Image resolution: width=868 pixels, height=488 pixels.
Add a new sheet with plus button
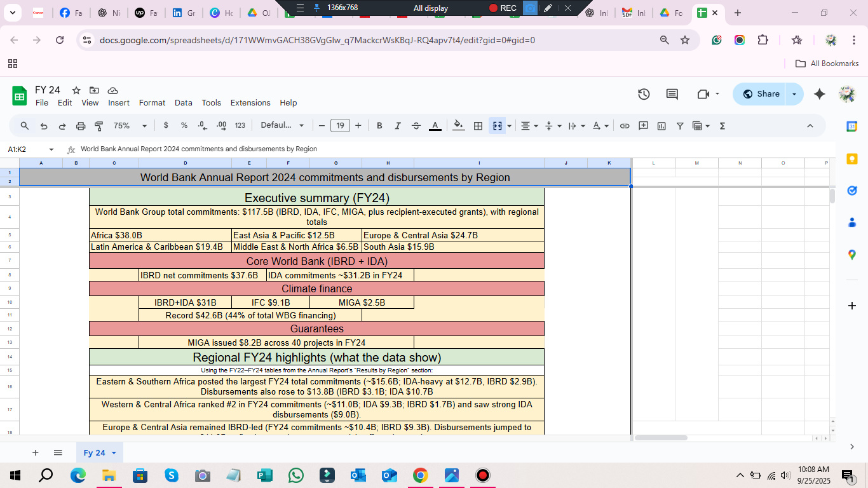tap(36, 453)
